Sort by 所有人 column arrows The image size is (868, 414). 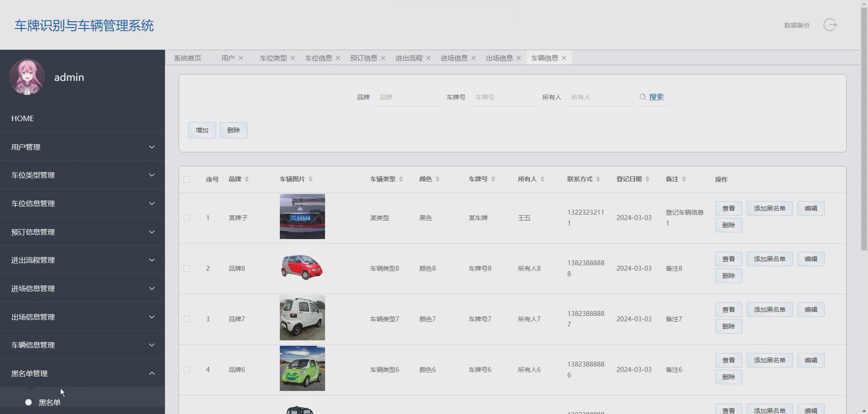click(542, 179)
